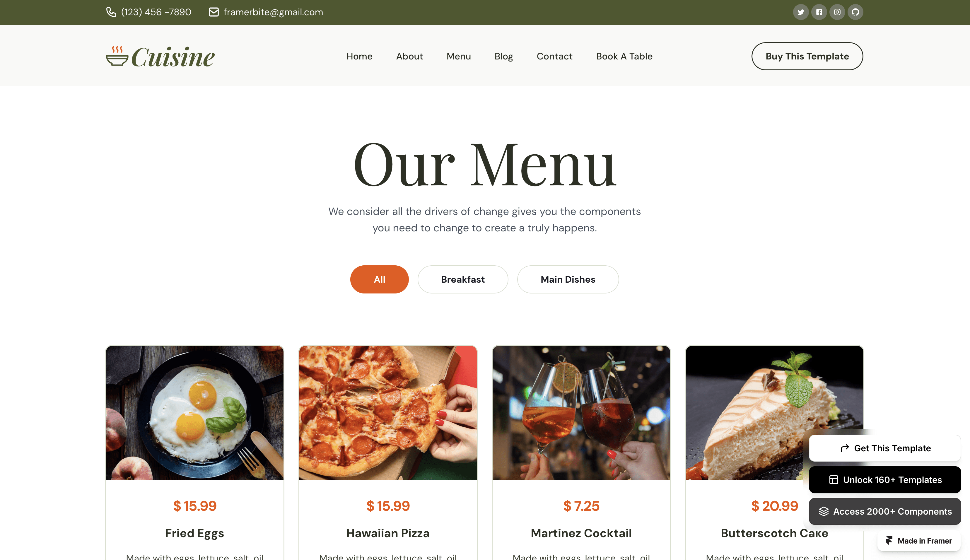Click the envelope email icon
Screen dimensions: 970x560
[214, 12]
